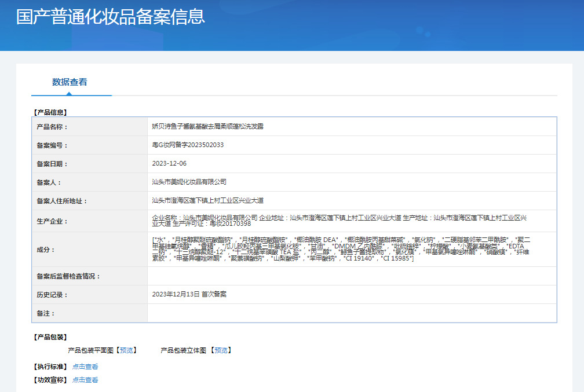The image size is (584, 392).
Task: Click the 备案人 label
Action: point(49,183)
